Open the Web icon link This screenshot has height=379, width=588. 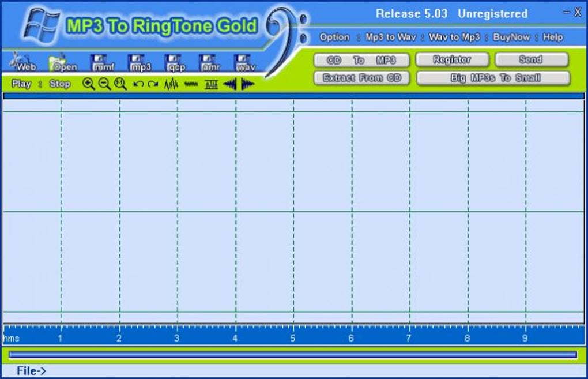(23, 62)
